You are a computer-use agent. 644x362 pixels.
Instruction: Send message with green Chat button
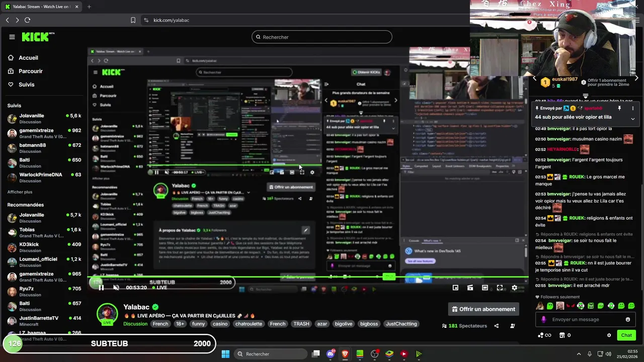pos(626,335)
